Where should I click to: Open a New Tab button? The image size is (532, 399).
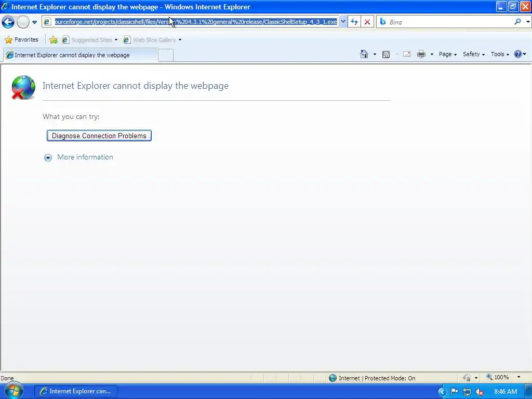(x=166, y=55)
